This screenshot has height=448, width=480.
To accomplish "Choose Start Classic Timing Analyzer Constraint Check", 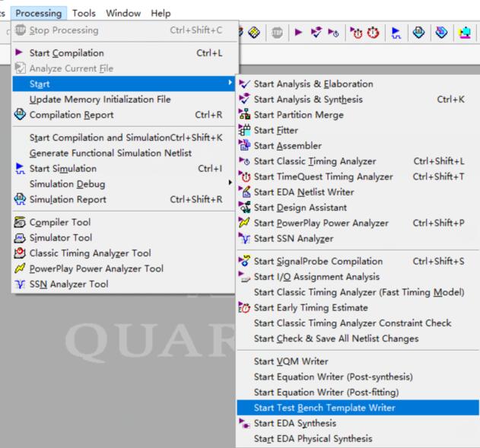I will click(x=358, y=323).
